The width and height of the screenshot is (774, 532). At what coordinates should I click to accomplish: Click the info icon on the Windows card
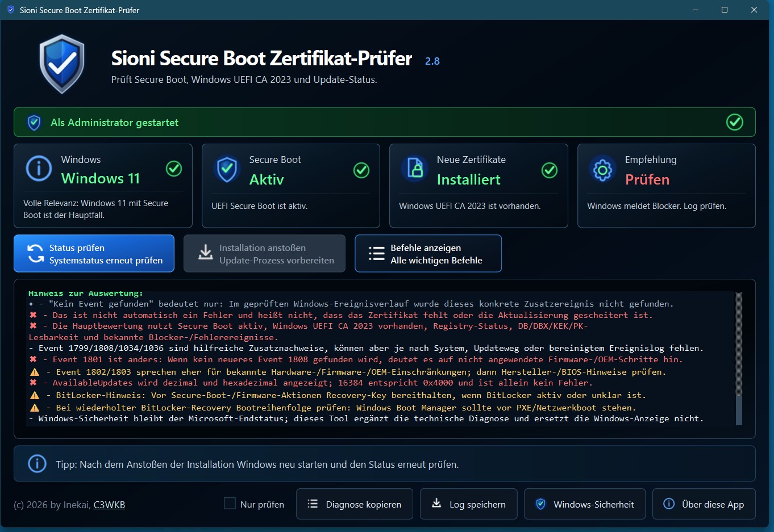pyautogui.click(x=39, y=169)
